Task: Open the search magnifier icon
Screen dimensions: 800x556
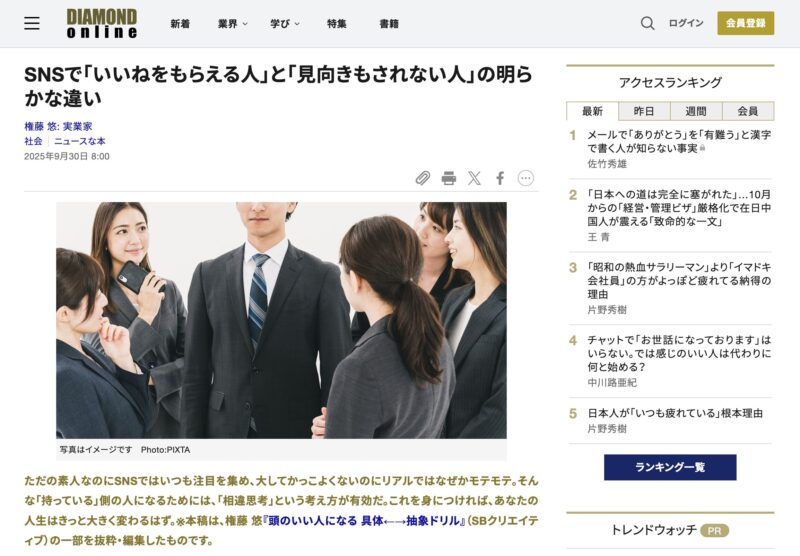Action: click(647, 23)
